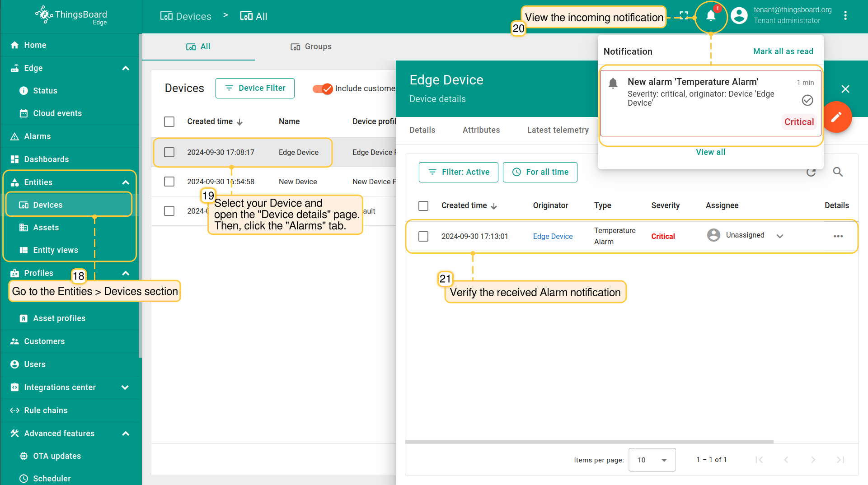Viewport: 868px width, 485px height.
Task: Open the Latest telemetry tab
Action: [x=558, y=130]
